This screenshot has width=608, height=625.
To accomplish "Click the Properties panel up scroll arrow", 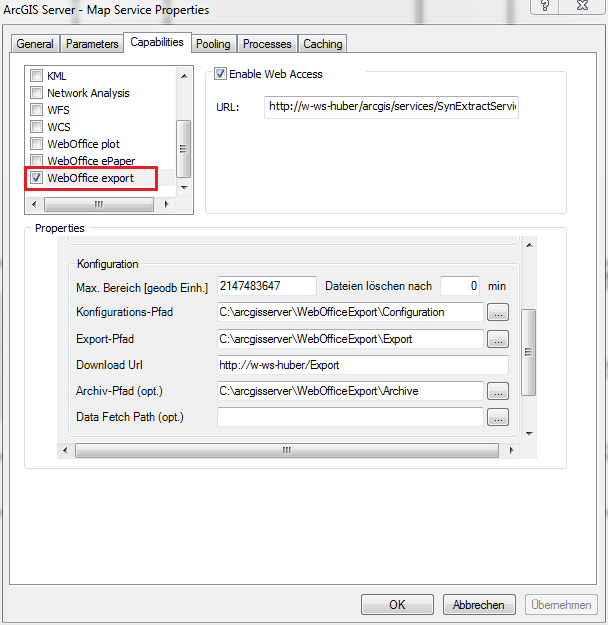I will tap(529, 245).
